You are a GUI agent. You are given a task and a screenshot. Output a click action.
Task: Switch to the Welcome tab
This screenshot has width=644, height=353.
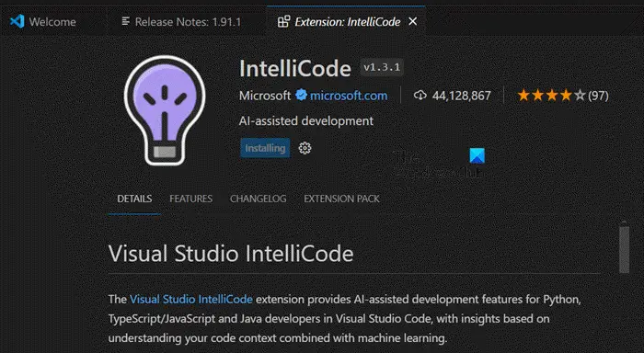(x=43, y=21)
